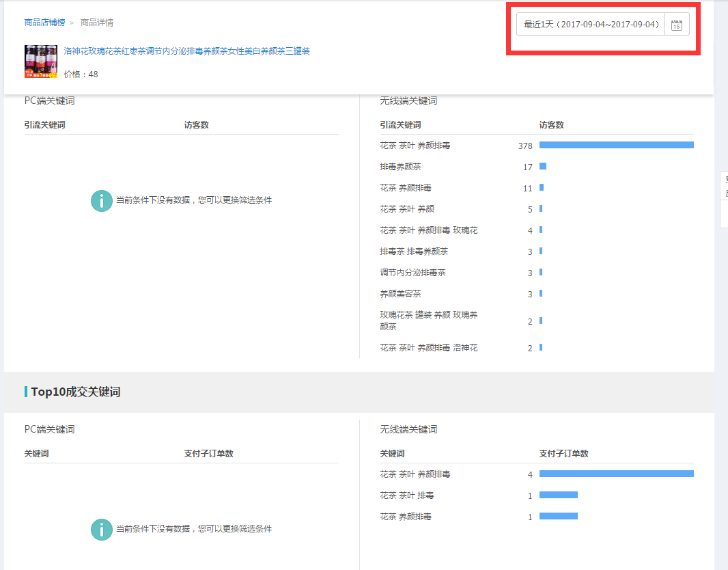Click info icon in PC Top10成交 panel
728x570 pixels.
tap(102, 529)
